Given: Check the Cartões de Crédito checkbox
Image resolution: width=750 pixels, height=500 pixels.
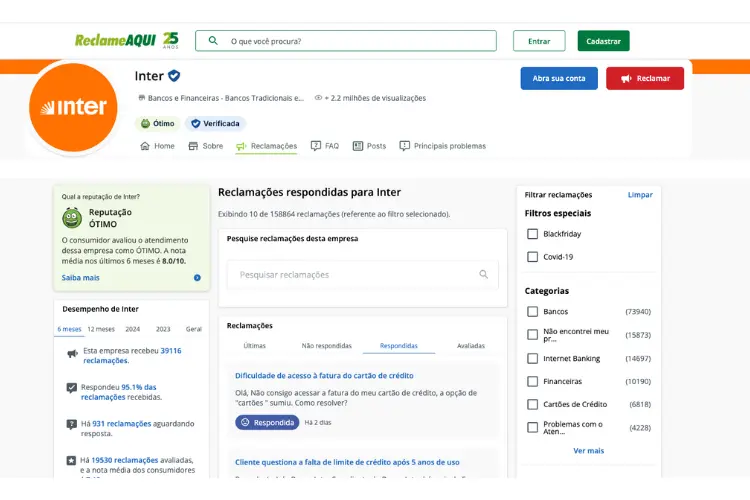Looking at the screenshot, I should 532,404.
